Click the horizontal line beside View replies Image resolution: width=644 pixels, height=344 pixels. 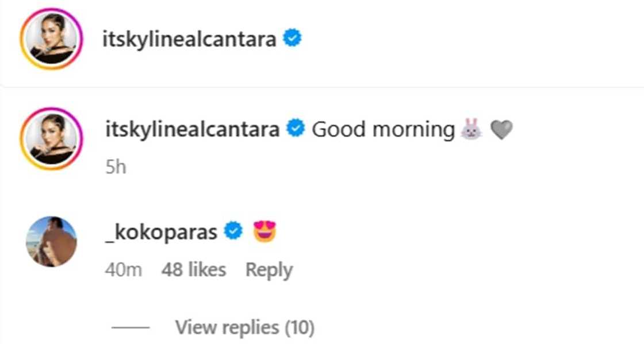[131, 327]
